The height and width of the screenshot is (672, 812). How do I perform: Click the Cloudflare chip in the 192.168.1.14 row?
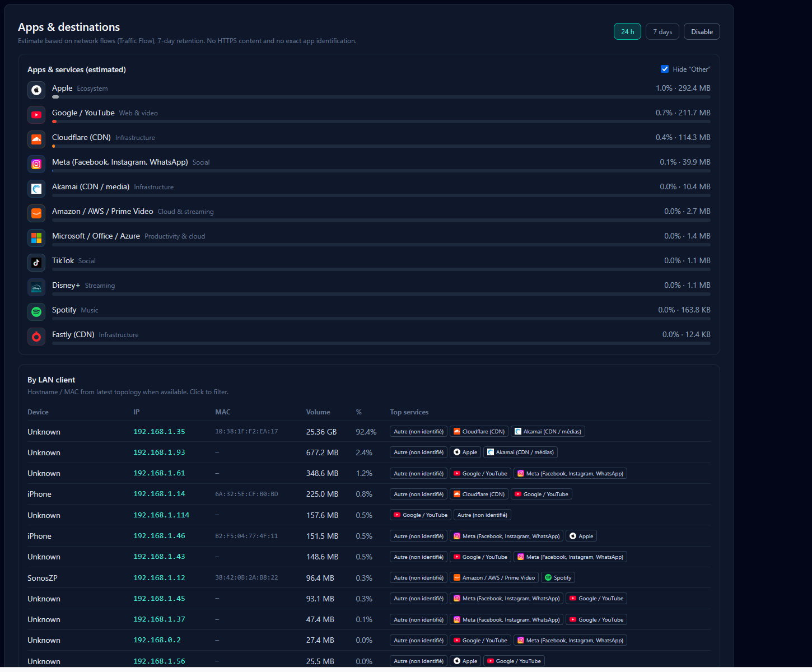[479, 494]
